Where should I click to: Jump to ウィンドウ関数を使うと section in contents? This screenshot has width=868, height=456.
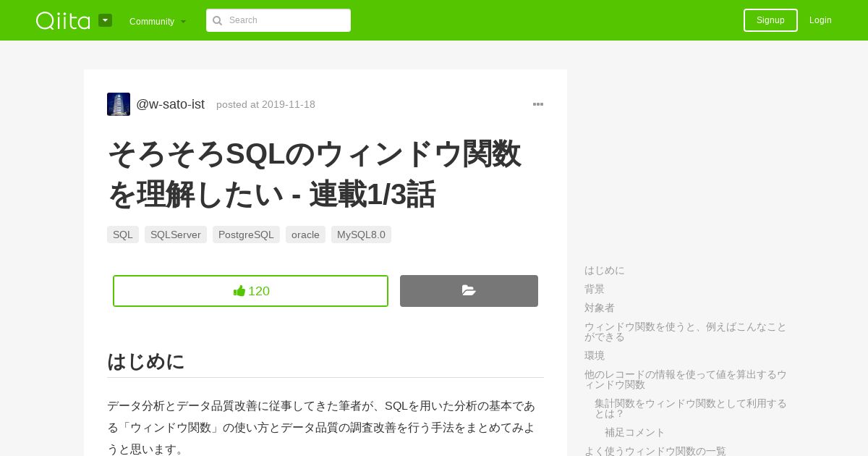click(x=686, y=332)
